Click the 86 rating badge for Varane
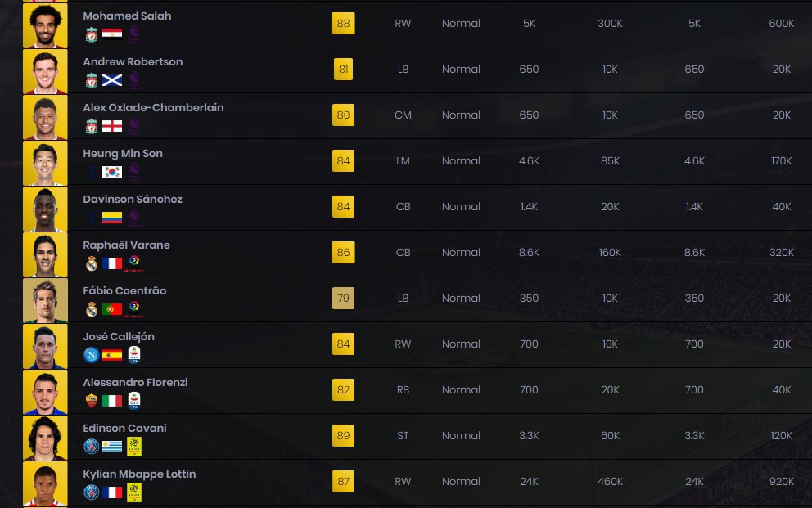 (343, 253)
